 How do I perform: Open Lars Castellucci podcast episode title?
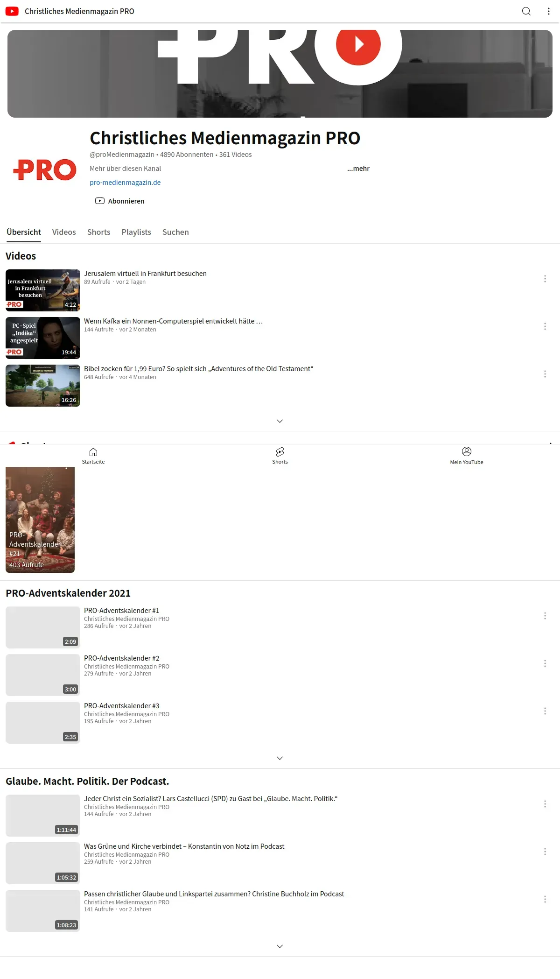(x=210, y=799)
